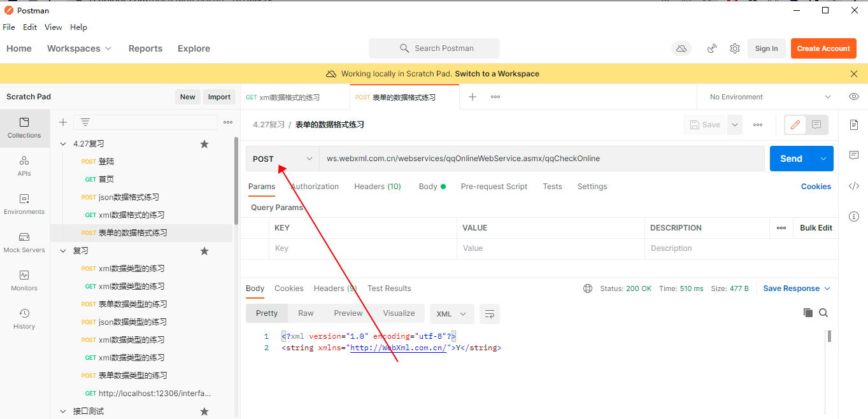The width and height of the screenshot is (868, 419).
Task: Click the blue Send button
Action: point(792,159)
